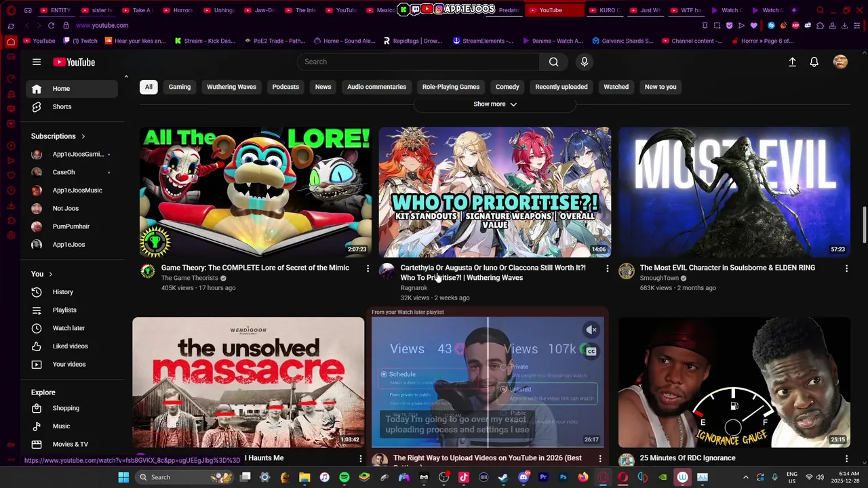Select the Recently uploaded filter chip
Screen dimensions: 868x488
[561, 87]
